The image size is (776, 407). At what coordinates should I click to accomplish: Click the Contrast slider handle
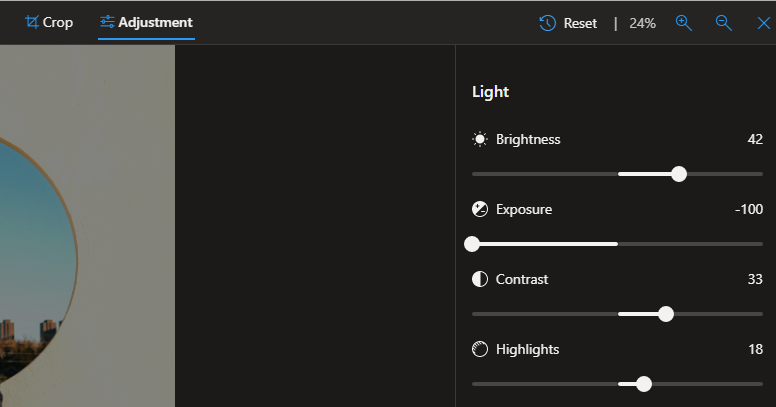click(x=666, y=314)
